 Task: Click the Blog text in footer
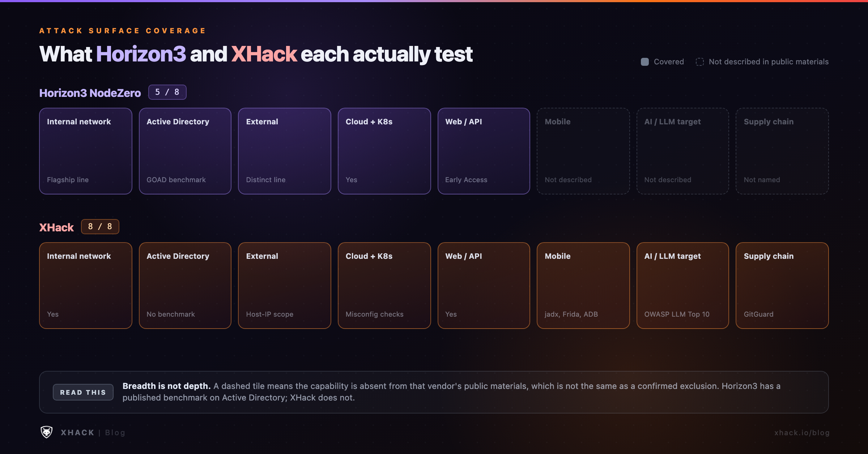[x=115, y=433]
